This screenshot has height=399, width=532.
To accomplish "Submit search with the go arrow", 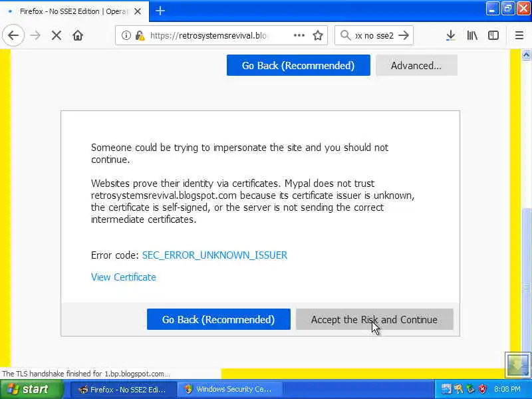I will click(x=404, y=35).
